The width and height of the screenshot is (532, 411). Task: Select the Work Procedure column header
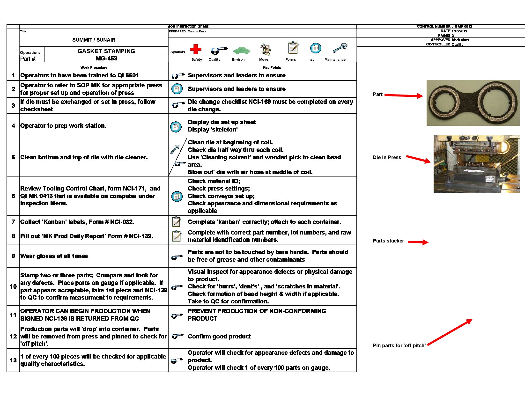coord(94,67)
